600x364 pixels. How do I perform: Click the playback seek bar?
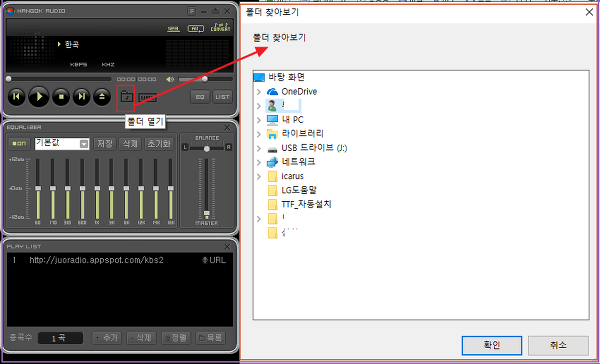(59, 79)
